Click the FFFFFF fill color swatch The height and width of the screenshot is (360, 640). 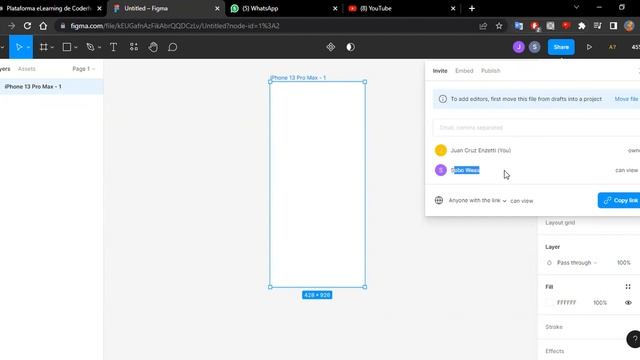click(x=549, y=303)
